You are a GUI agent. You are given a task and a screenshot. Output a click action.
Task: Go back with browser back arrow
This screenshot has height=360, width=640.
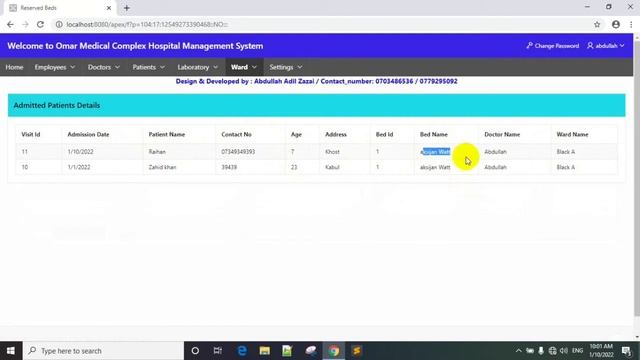pyautogui.click(x=10, y=24)
